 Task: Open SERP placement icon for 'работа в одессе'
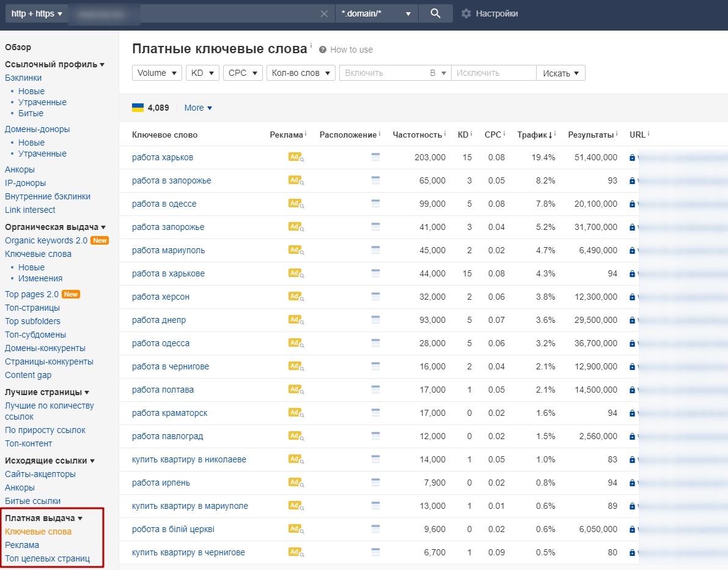[x=375, y=204]
